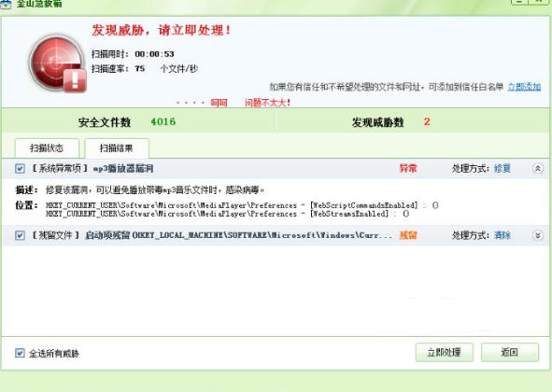Switch to the 扫描状态 tab
Viewport: 552px width, 392px height.
(47, 148)
